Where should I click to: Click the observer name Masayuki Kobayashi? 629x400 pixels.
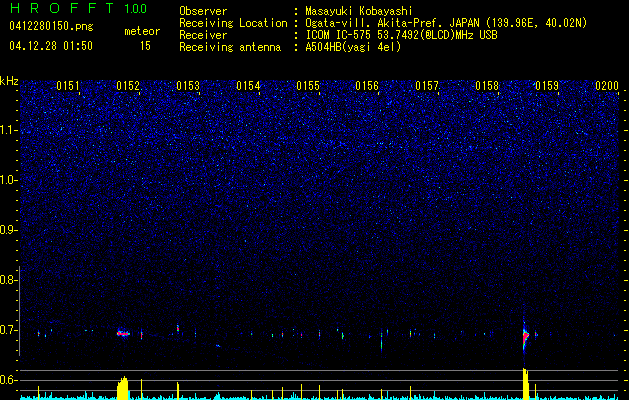tap(359, 11)
